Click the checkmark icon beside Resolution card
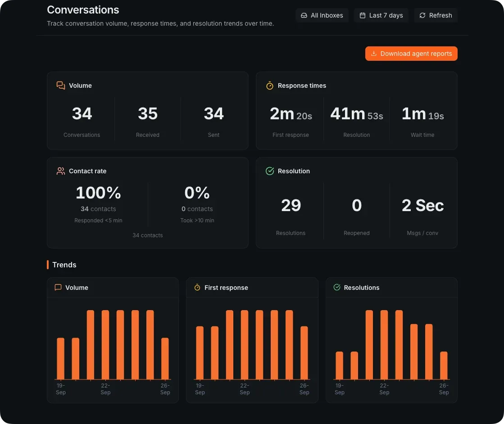Image resolution: width=504 pixels, height=424 pixels. [270, 171]
